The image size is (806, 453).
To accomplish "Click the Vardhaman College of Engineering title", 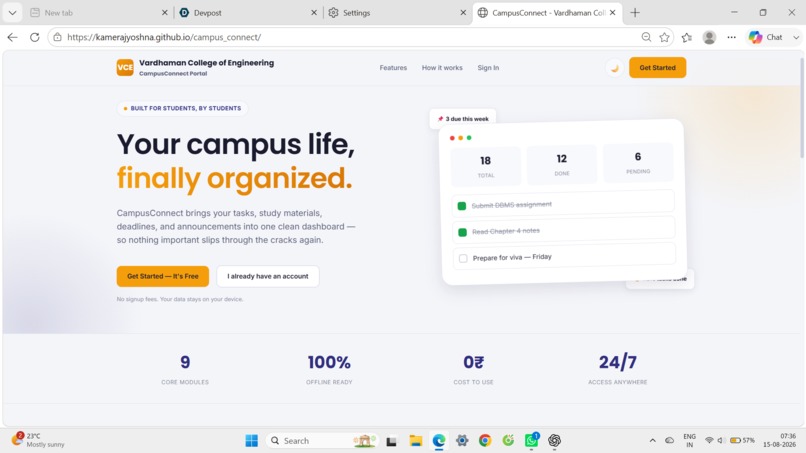I will [x=206, y=63].
